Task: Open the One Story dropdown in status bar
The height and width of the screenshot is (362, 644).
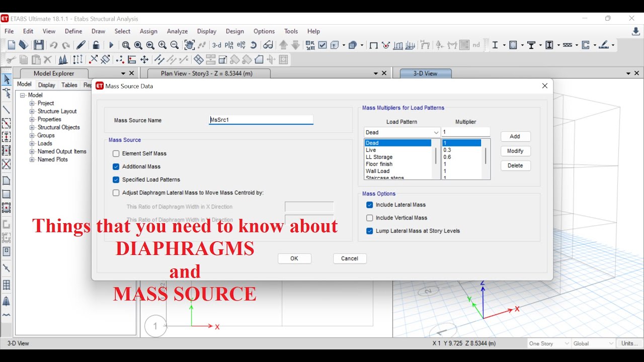Action: click(548, 343)
